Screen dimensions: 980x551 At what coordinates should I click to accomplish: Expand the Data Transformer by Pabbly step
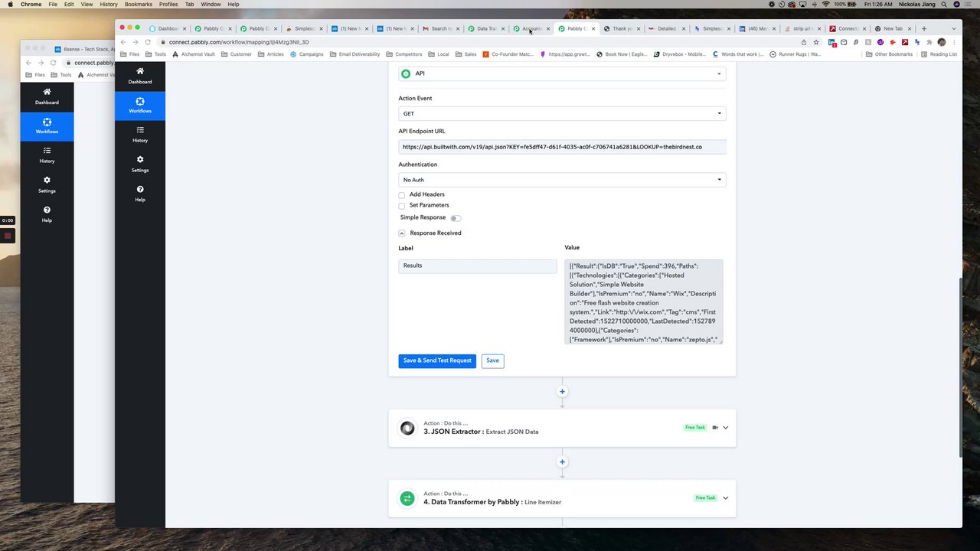(x=725, y=498)
